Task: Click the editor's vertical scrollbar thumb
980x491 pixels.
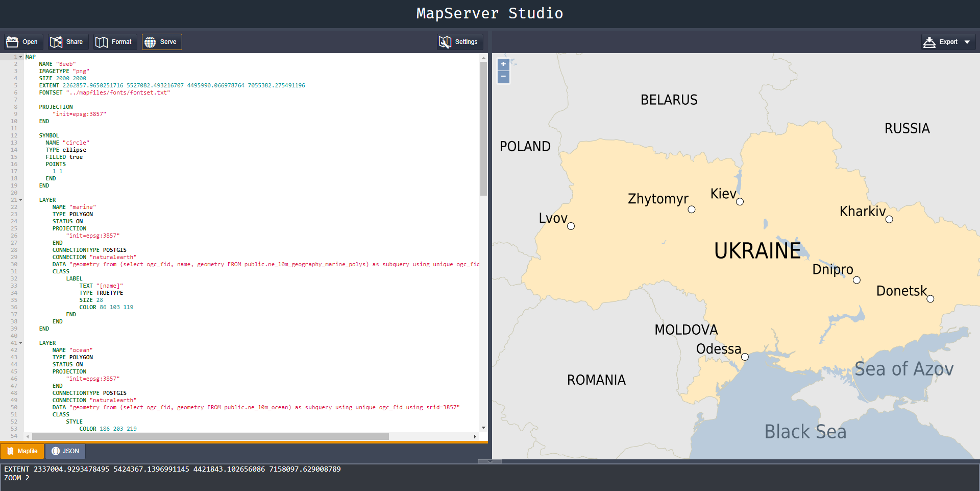Action: (483, 128)
